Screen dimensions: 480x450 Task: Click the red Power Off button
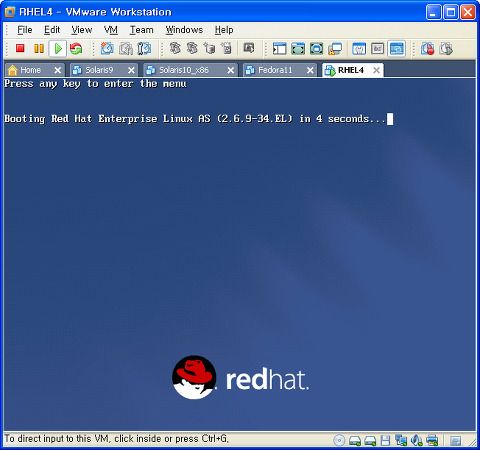(x=20, y=49)
